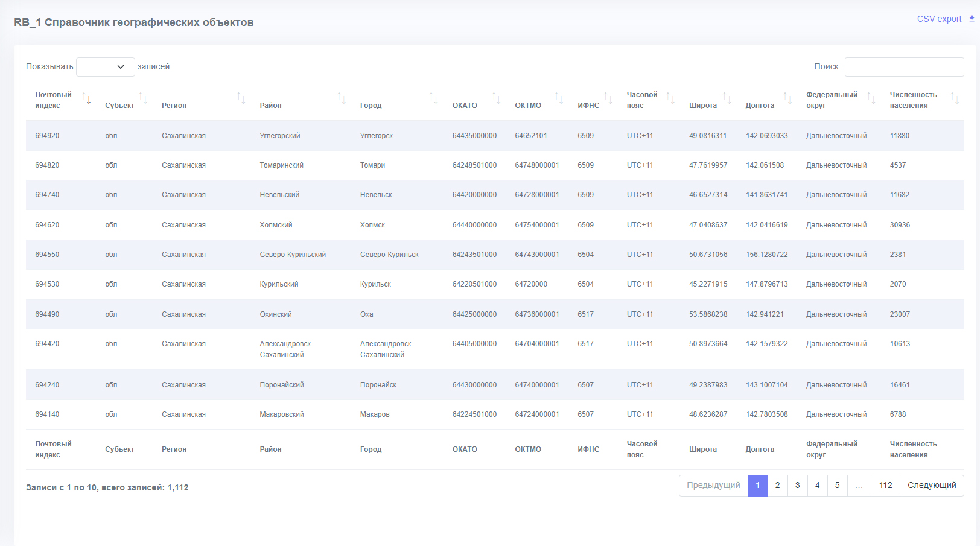
Task: Open the records-per-page dropdown
Action: click(106, 67)
